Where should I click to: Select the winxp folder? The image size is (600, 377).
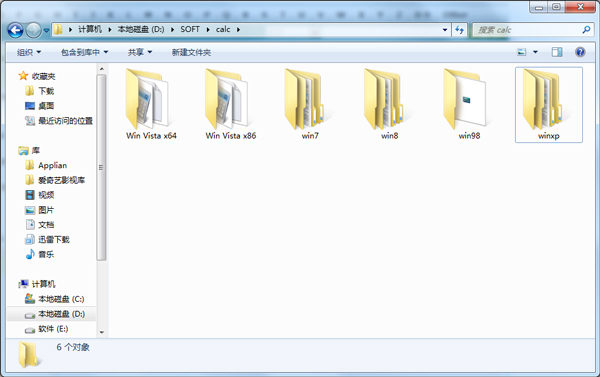click(x=549, y=104)
